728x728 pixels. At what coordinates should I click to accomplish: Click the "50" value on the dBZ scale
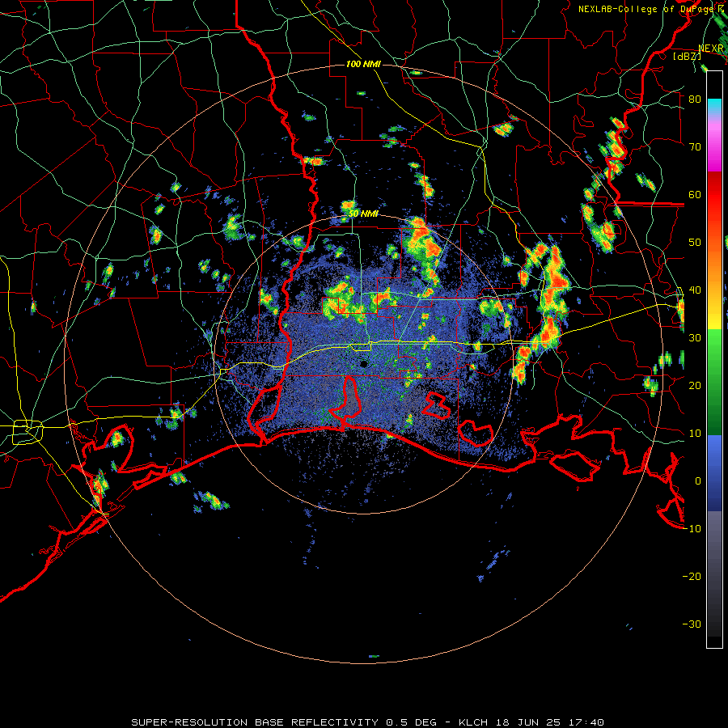tap(695, 243)
